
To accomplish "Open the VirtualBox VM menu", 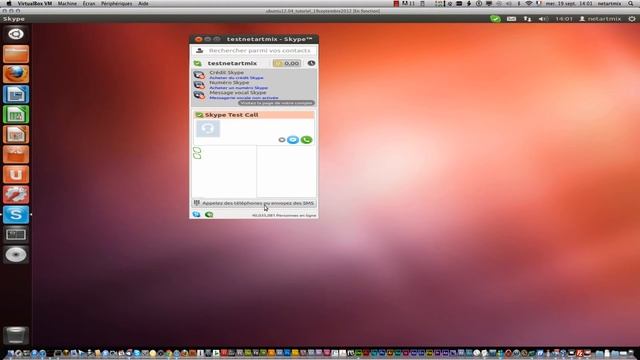I will click(x=34, y=3).
